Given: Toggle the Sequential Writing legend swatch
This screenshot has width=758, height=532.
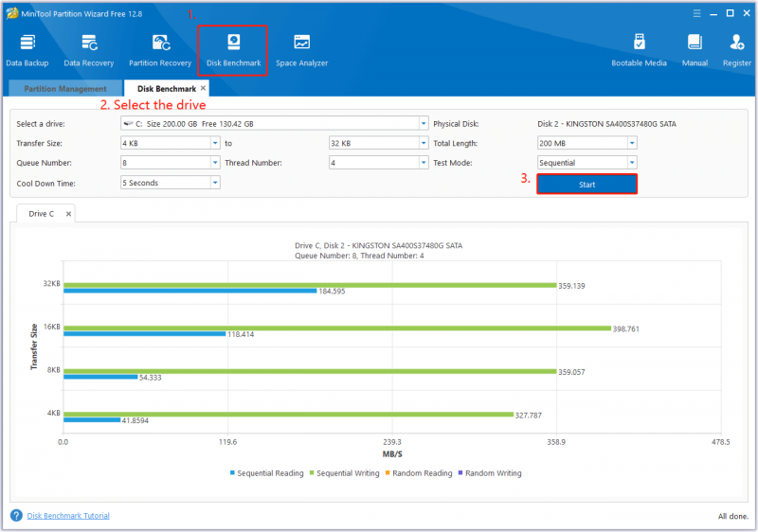Looking at the screenshot, I should (313, 472).
